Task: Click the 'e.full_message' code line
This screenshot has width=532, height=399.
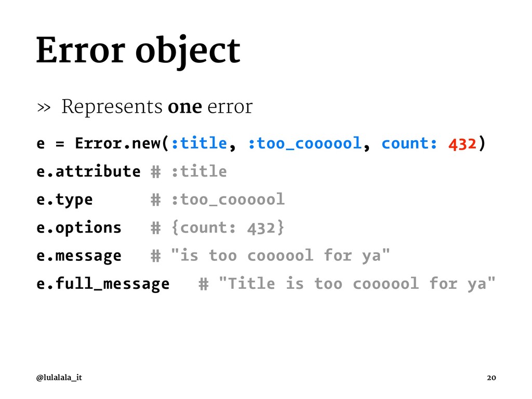Action: 103,284
